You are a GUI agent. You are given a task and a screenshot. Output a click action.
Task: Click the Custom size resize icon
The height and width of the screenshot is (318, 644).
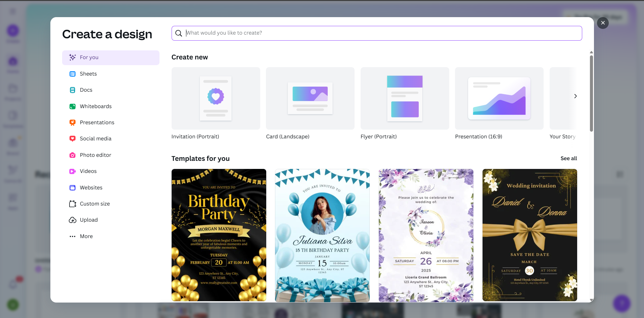[x=73, y=203]
